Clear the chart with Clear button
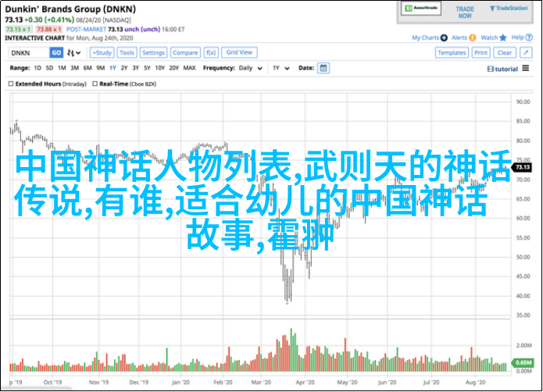 [x=504, y=53]
